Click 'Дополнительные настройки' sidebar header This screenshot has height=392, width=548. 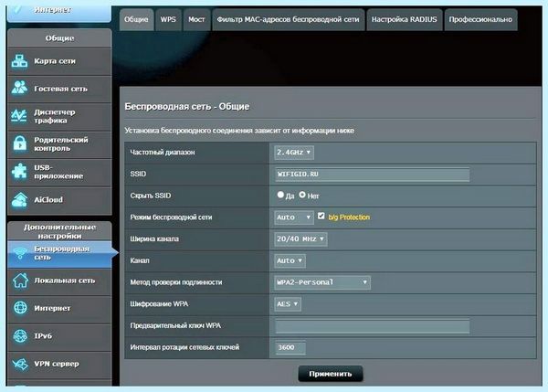point(59,231)
